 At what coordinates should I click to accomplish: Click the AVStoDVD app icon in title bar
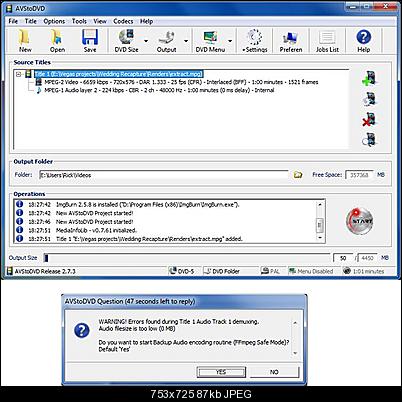(9, 8)
